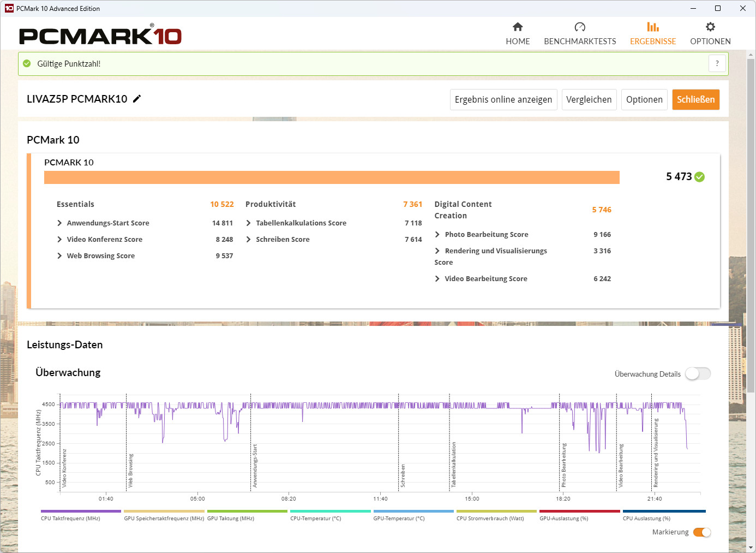Open help with the question mark icon

717,63
